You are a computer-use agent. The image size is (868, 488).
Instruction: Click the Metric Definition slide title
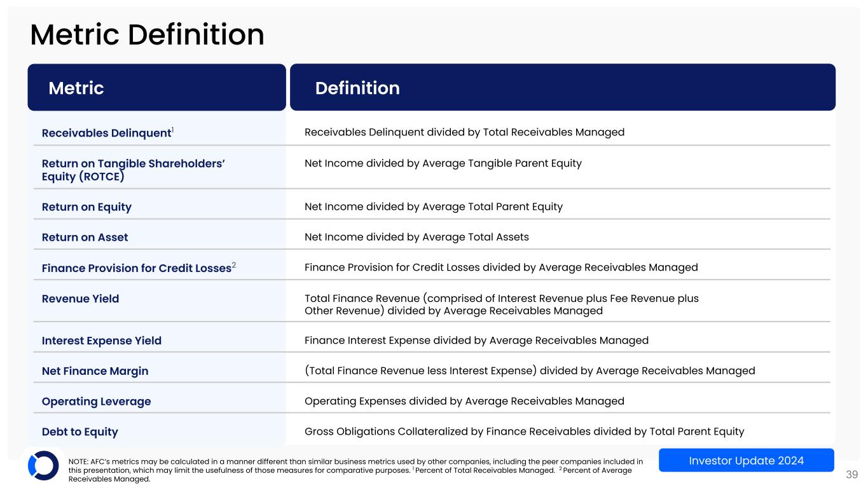[147, 34]
